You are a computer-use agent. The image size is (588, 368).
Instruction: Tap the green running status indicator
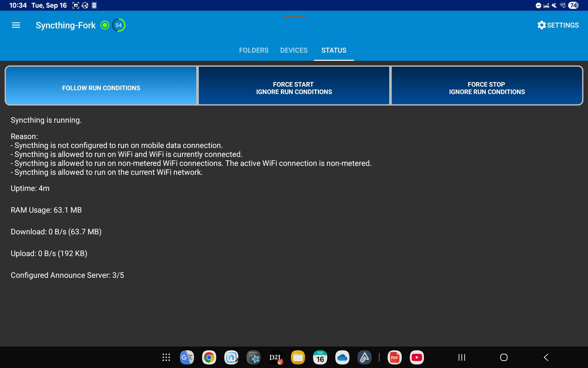(x=105, y=25)
